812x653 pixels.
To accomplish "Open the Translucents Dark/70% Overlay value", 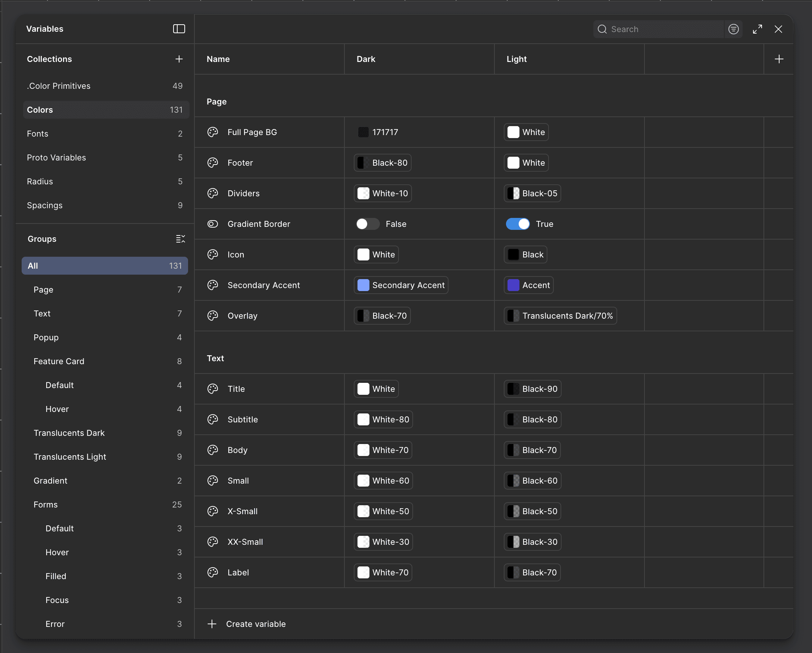I will click(560, 316).
